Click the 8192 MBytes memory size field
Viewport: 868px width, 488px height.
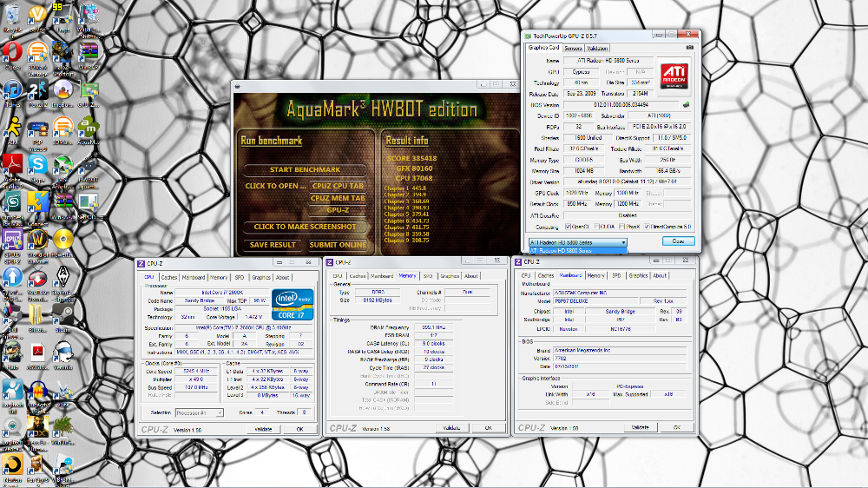point(378,300)
